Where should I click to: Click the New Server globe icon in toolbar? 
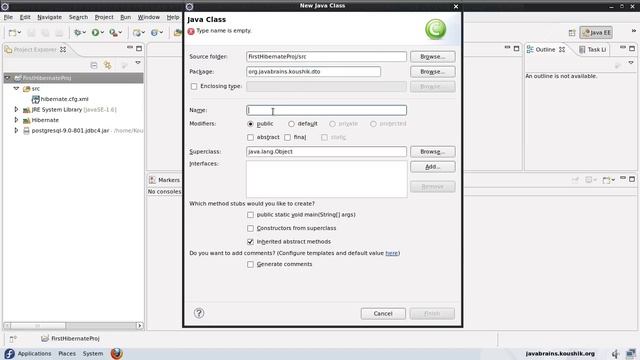click(x=137, y=33)
